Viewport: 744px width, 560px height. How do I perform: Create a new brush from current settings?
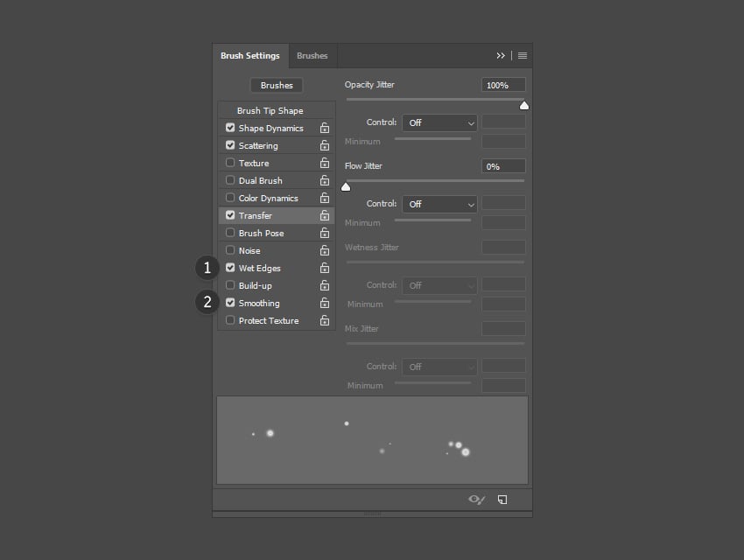pos(502,499)
